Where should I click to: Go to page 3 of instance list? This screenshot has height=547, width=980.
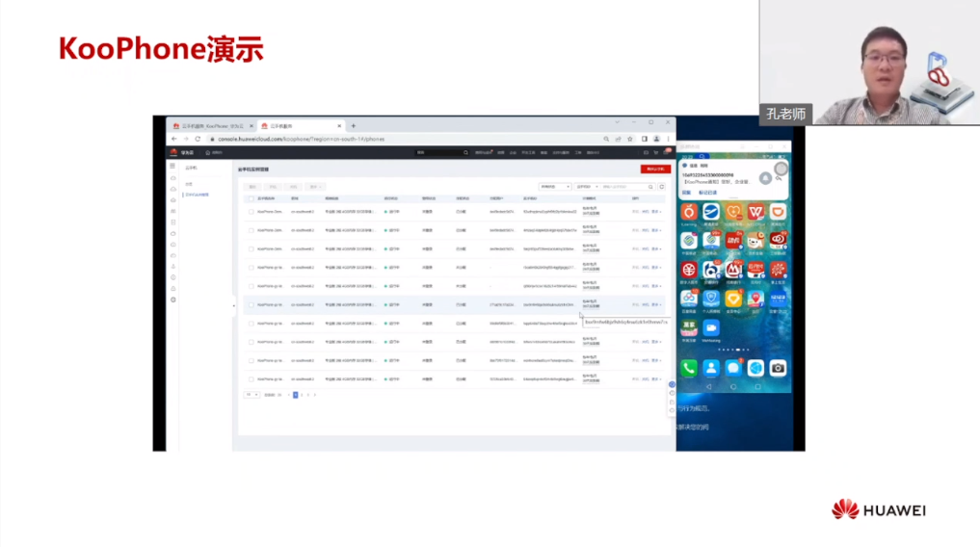coord(308,395)
